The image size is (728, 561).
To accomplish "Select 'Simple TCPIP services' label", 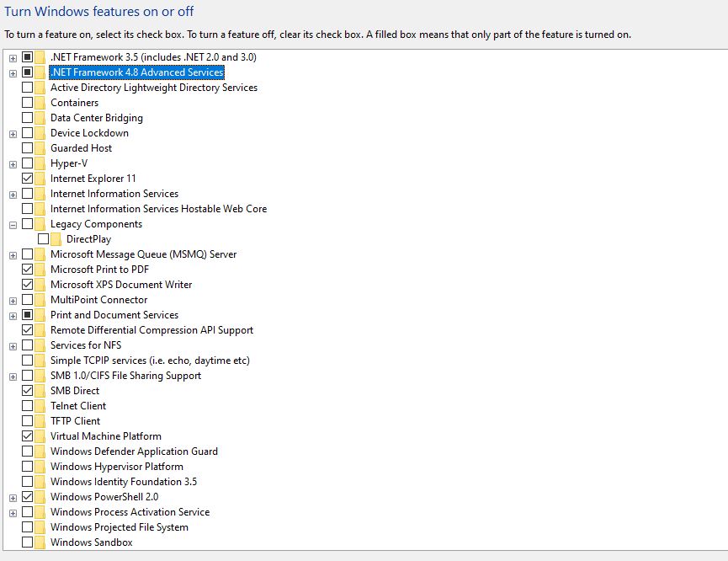I will tap(150, 361).
